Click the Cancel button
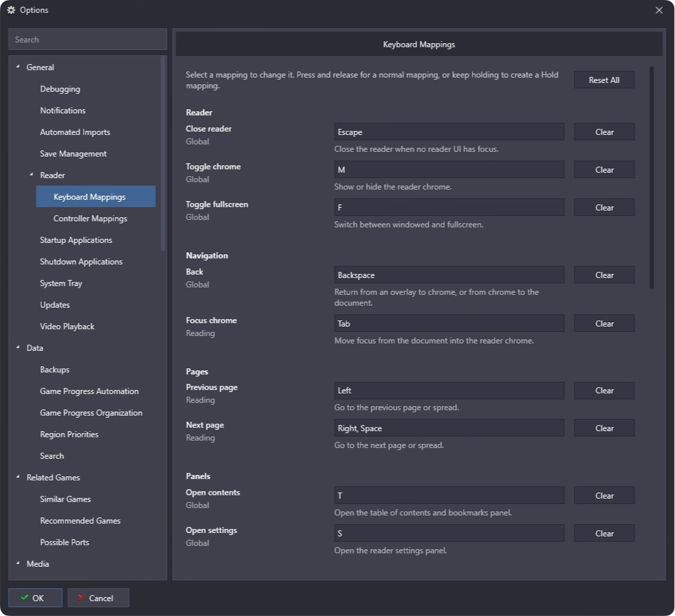 click(98, 598)
